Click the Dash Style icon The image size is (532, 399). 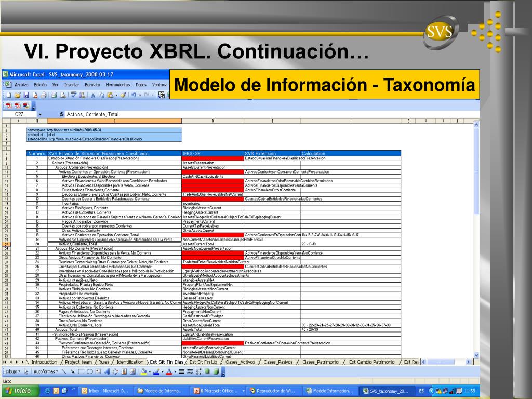[190, 371]
